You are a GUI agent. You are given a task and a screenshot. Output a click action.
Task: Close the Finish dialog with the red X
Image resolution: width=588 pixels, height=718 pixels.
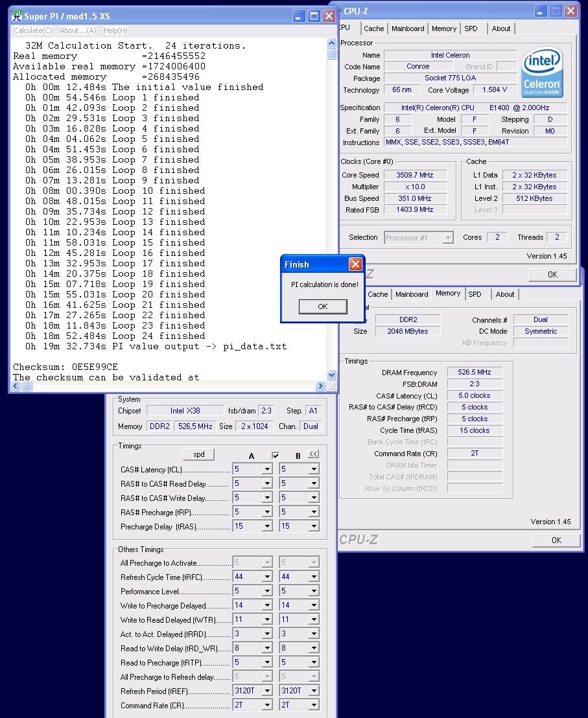[355, 264]
